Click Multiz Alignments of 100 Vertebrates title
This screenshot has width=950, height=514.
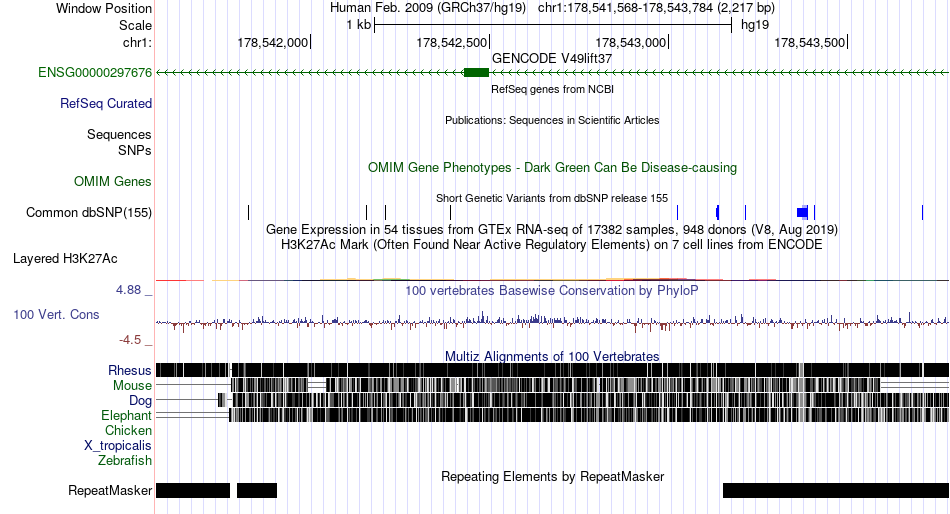click(x=552, y=356)
